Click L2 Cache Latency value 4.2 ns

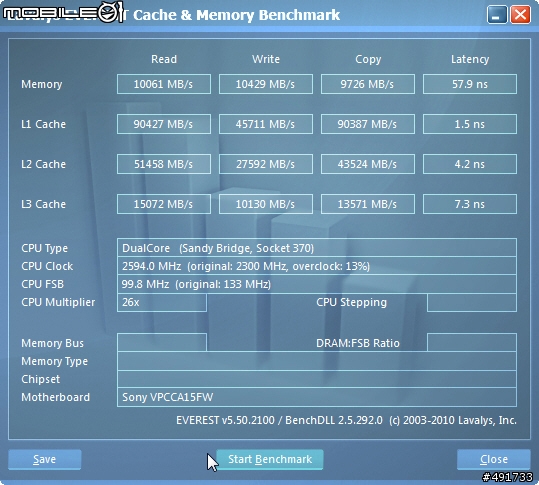470,164
